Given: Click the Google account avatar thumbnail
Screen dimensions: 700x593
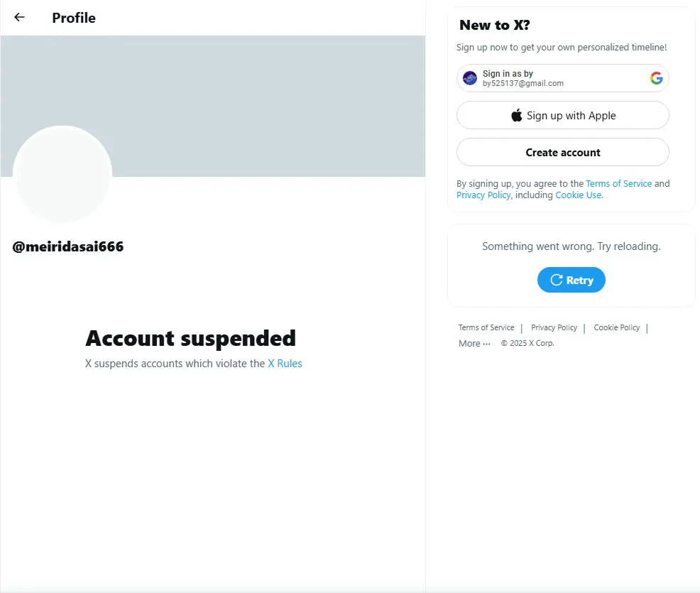Looking at the screenshot, I should coord(470,78).
